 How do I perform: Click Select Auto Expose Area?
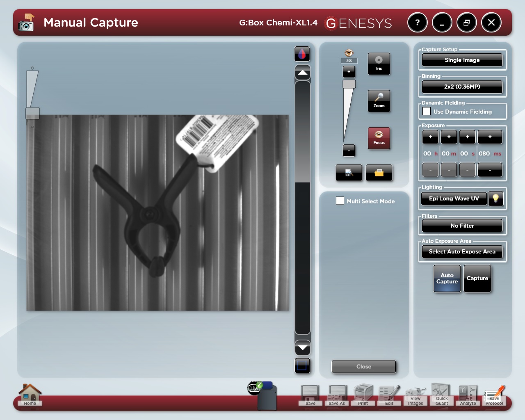coord(462,251)
